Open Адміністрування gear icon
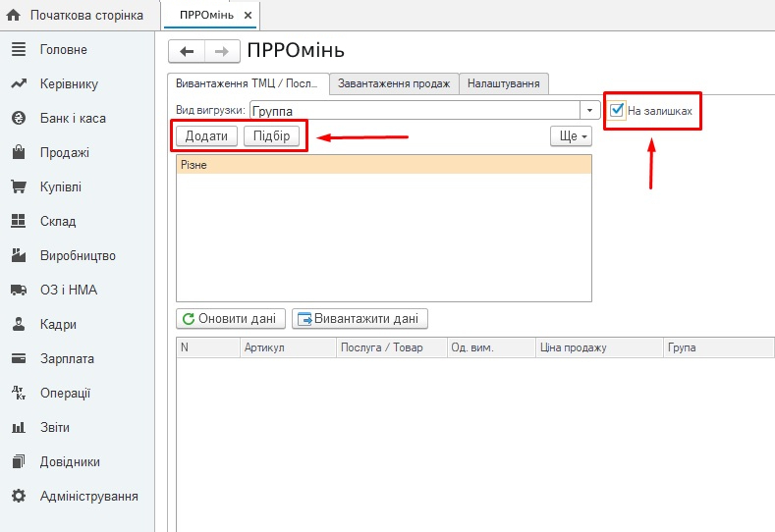The width and height of the screenshot is (775, 532). [x=18, y=496]
